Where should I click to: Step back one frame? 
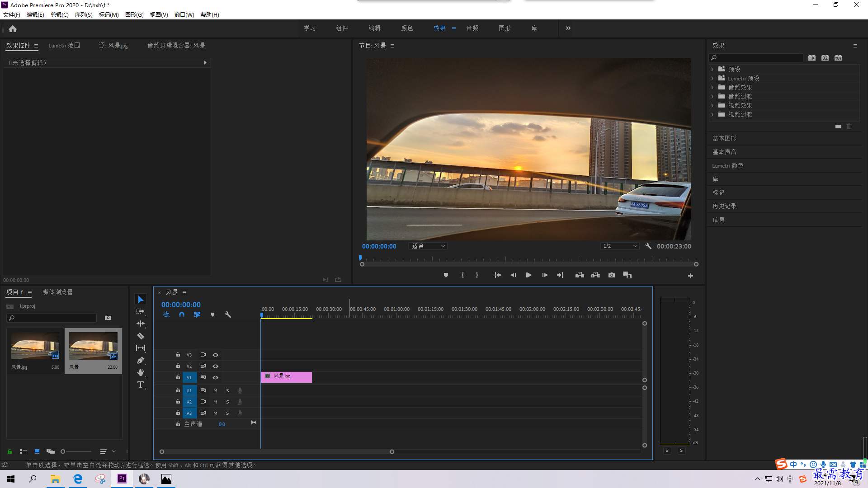coord(513,275)
